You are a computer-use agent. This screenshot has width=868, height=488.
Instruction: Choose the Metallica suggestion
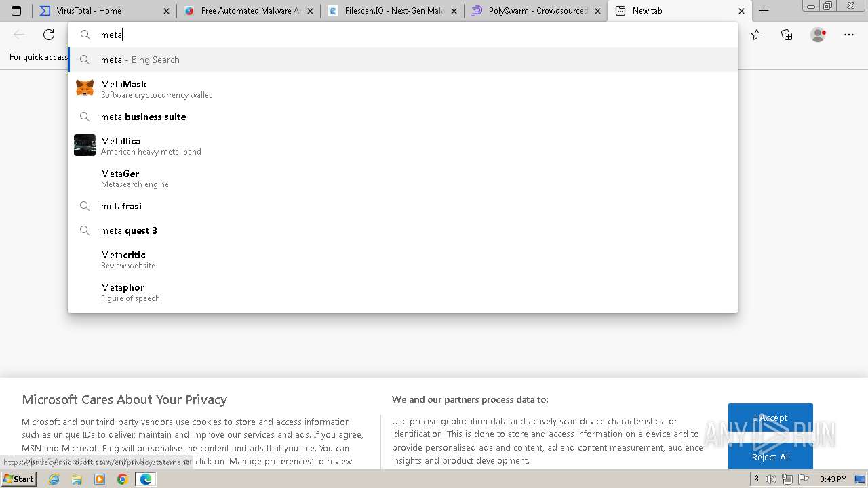403,146
